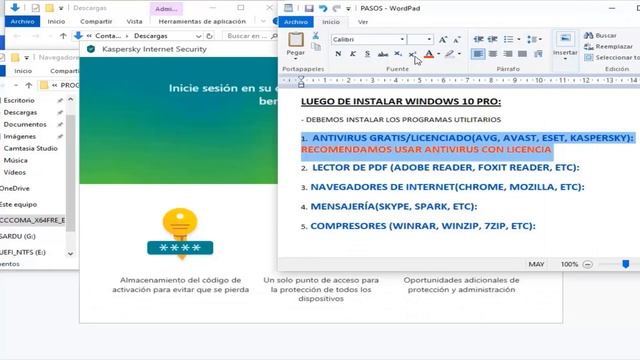Switch to the Inicio tab in WordPad
Screen dimensions: 640x360
tap(331, 22)
